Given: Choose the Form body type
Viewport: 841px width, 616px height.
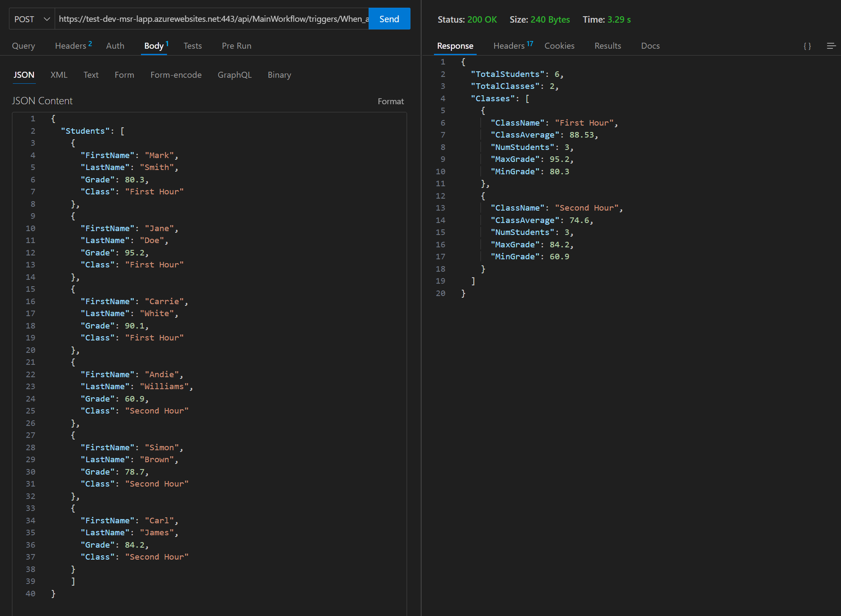Looking at the screenshot, I should [x=124, y=75].
